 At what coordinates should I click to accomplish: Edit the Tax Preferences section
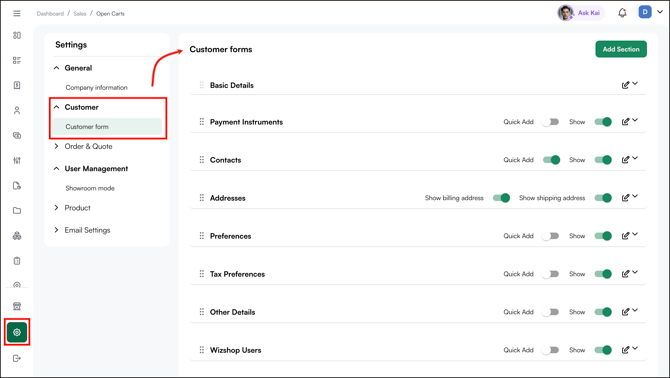pyautogui.click(x=625, y=274)
